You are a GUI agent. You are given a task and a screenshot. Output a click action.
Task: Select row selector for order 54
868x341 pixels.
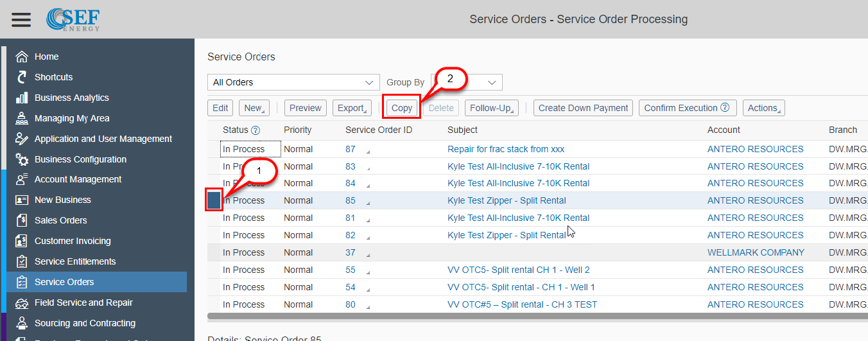pyautogui.click(x=214, y=287)
